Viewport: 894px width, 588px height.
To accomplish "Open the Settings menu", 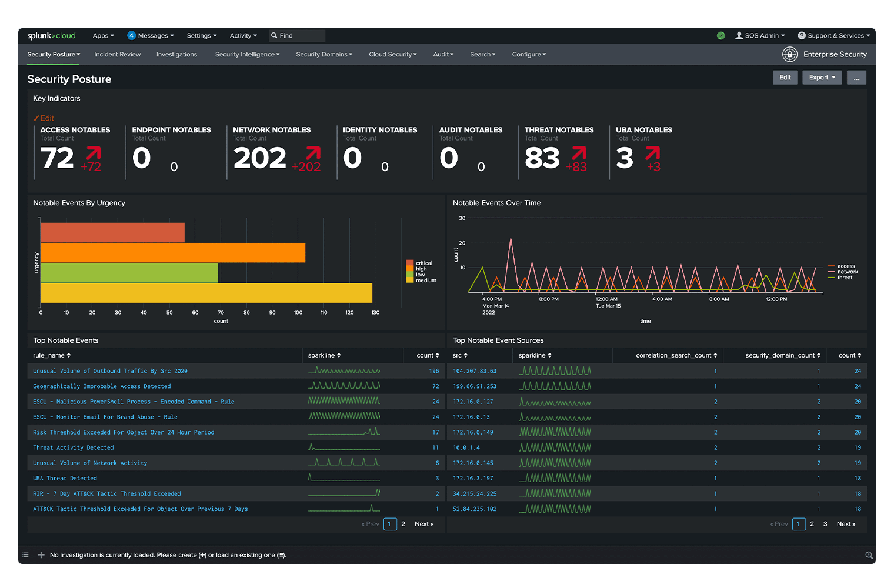I will tap(201, 35).
